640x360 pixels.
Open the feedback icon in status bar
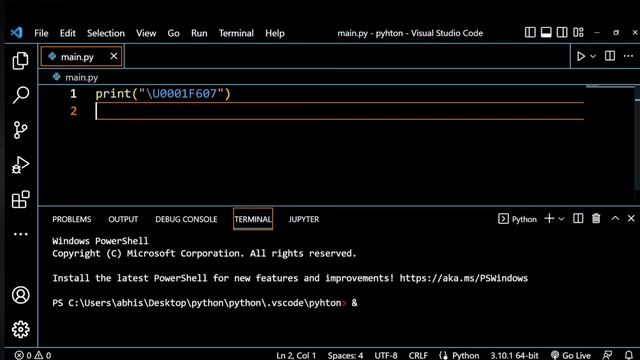[x=607, y=355]
